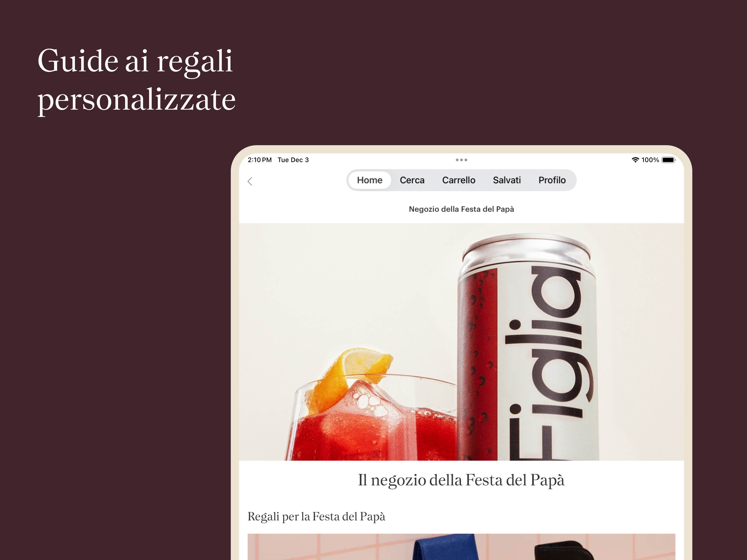Tap the Tue Dec 3 date
Viewport: 747px width, 560px height.
click(x=293, y=160)
